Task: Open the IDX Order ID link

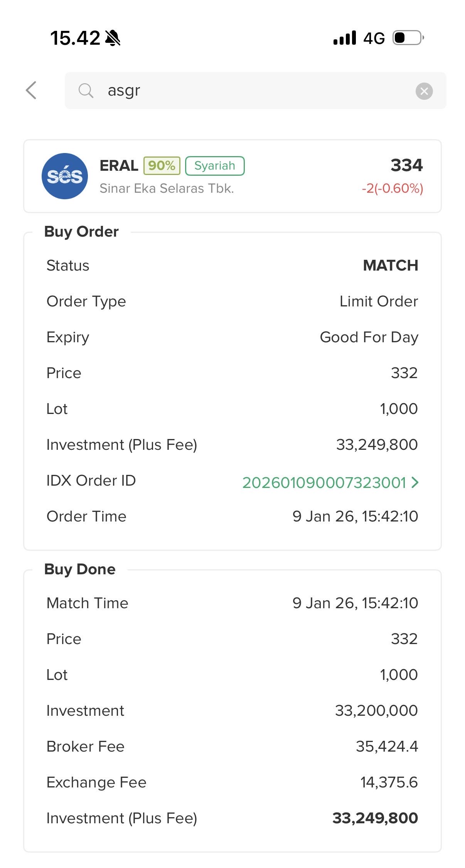Action: point(324,483)
